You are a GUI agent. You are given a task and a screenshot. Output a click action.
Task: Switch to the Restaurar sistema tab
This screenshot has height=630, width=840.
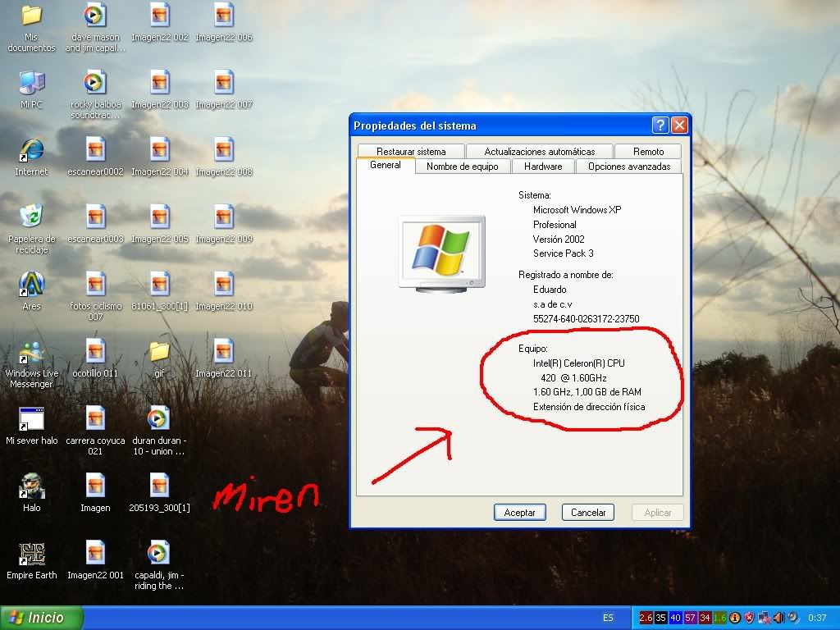[x=411, y=152]
